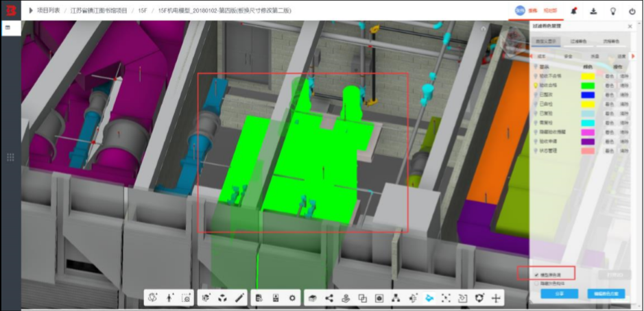Screen dimensions: 644x311
Task: Toggle lightbulb for the pink swatch row
Action: pos(536,151)
